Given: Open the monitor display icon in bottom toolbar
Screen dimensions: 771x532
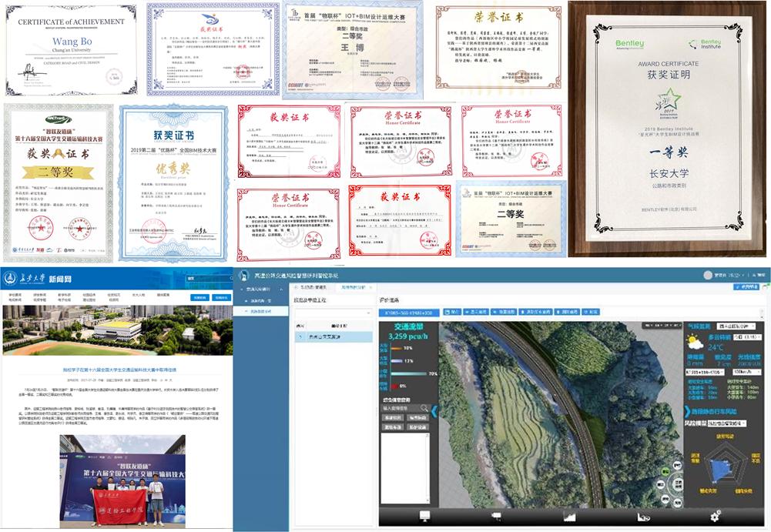Looking at the screenshot, I should point(425,516).
